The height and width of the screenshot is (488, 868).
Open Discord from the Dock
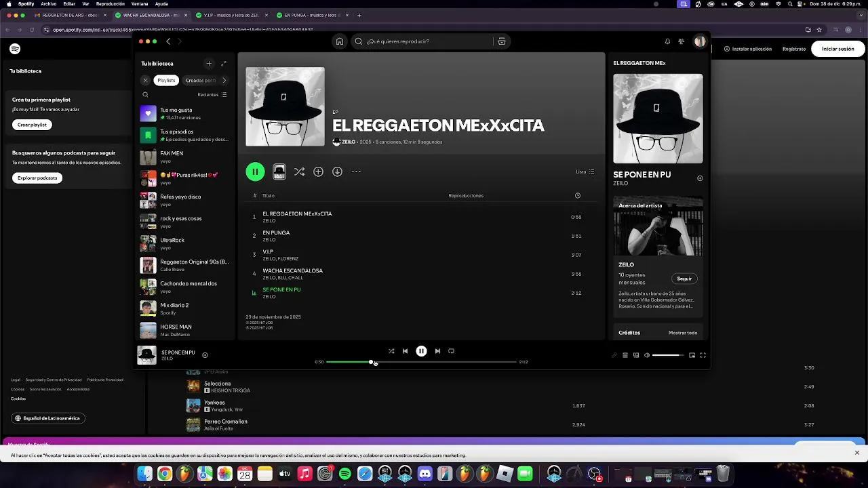[x=425, y=474]
